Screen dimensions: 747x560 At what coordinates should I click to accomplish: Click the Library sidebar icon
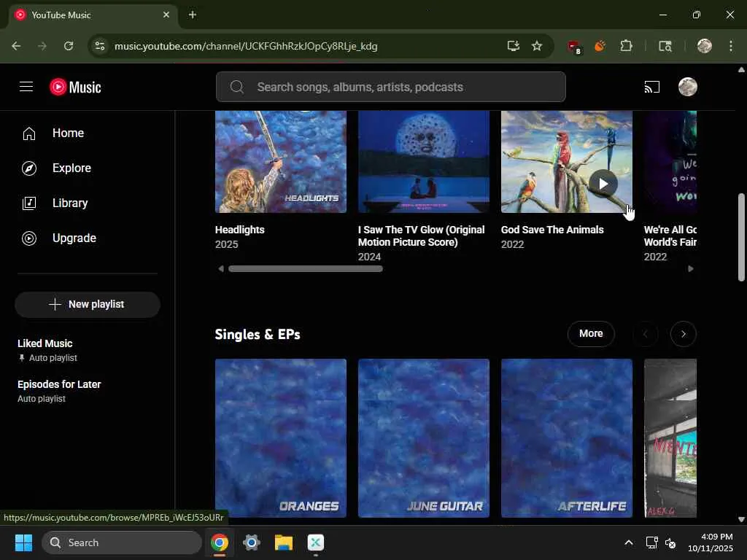pos(29,203)
